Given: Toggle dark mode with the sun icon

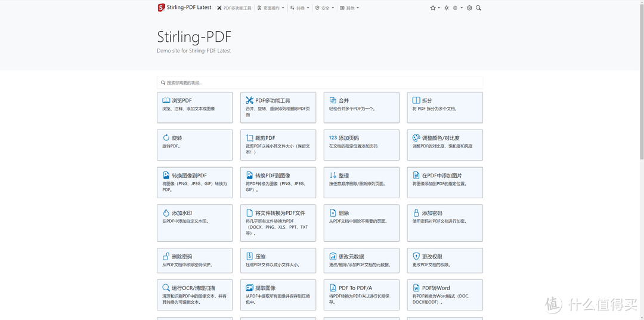Looking at the screenshot, I should point(447,8).
